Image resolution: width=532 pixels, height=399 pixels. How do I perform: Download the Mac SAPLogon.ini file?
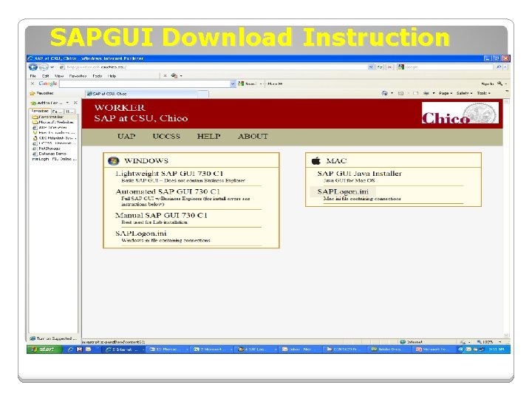coord(343,191)
